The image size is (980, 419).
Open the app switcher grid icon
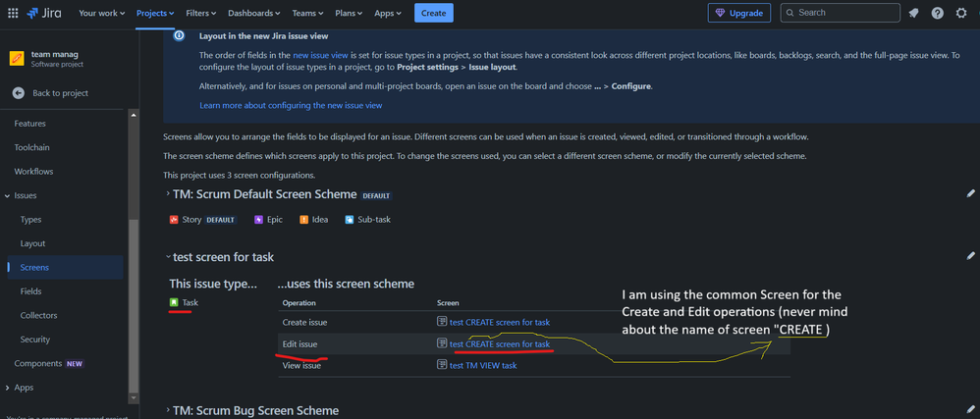coord(13,13)
